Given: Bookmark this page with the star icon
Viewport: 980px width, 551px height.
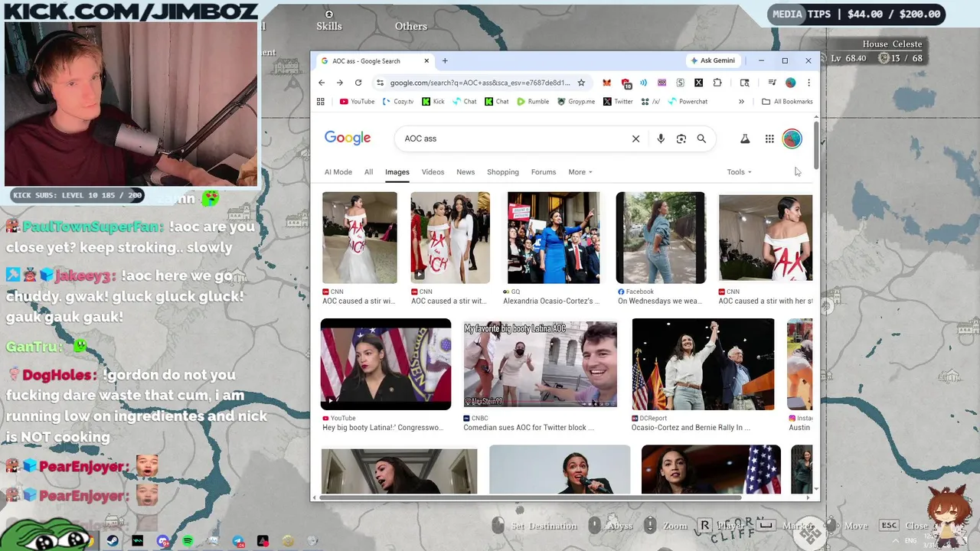Looking at the screenshot, I should pyautogui.click(x=581, y=83).
